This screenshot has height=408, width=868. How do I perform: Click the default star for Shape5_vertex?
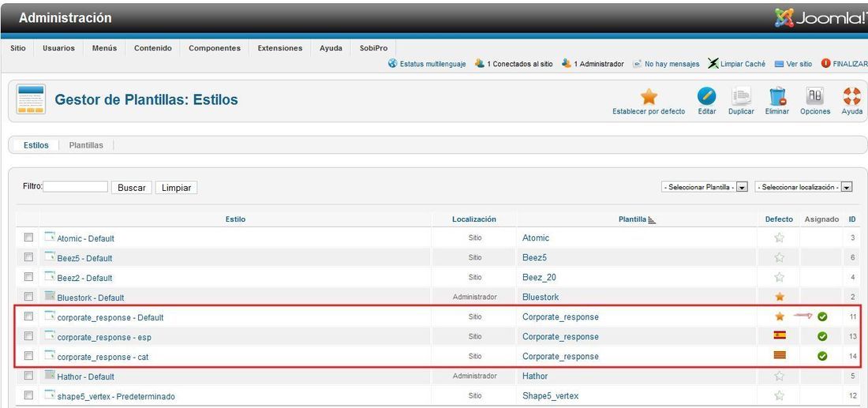point(780,396)
